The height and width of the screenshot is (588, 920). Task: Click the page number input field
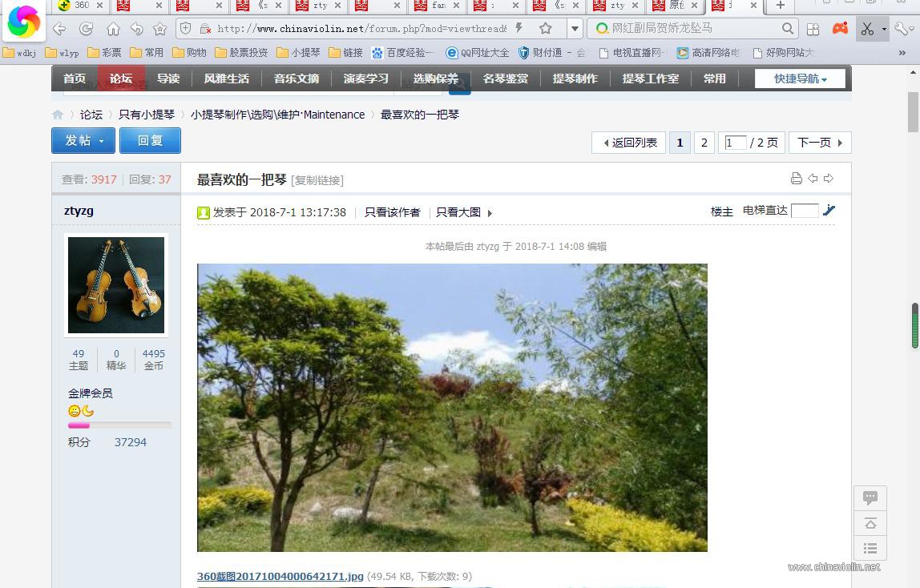click(736, 143)
